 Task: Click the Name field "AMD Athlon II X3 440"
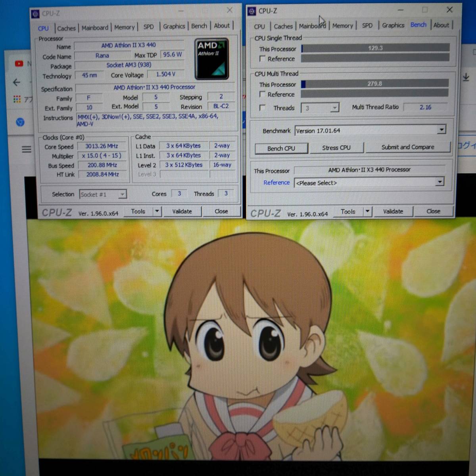[x=129, y=45]
